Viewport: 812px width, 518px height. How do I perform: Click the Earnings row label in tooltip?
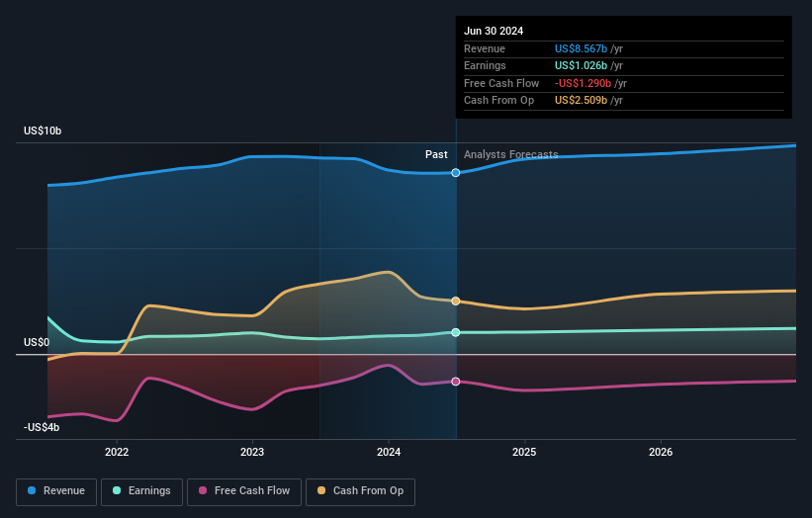point(485,65)
